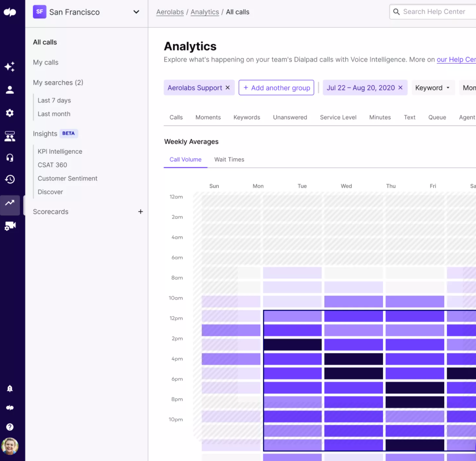Click the dark Tuesday 2pm heatmap cell
Viewport: 476px width, 461px height.
coord(292,345)
